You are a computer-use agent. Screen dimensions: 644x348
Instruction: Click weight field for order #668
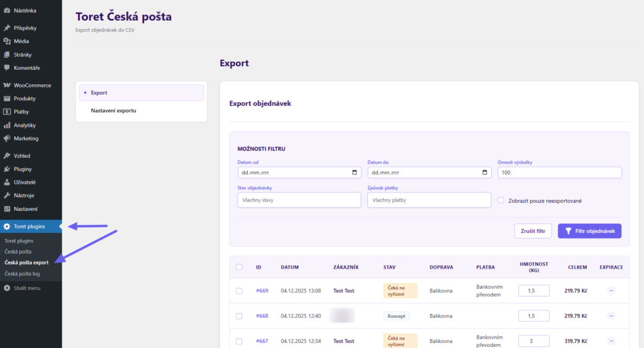pyautogui.click(x=534, y=316)
